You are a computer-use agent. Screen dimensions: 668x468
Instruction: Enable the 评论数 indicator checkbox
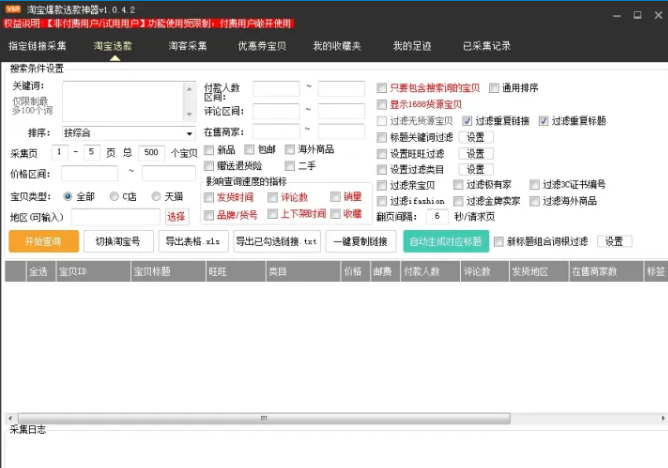pos(273,197)
